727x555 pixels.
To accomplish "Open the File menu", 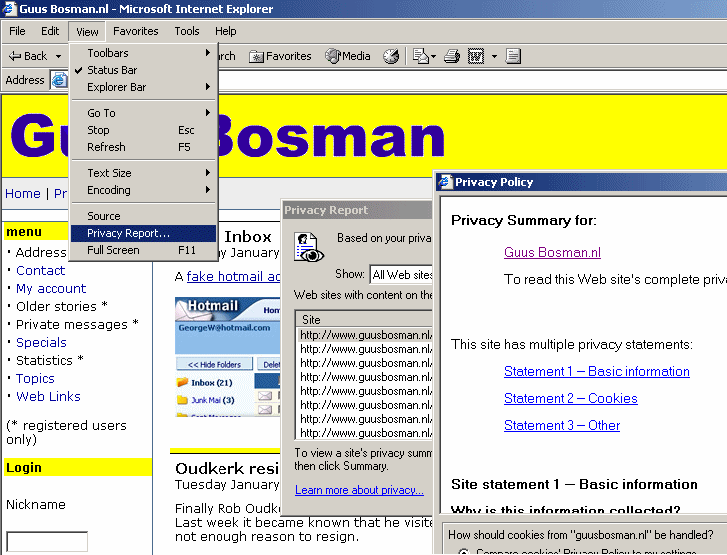I will pos(17,31).
